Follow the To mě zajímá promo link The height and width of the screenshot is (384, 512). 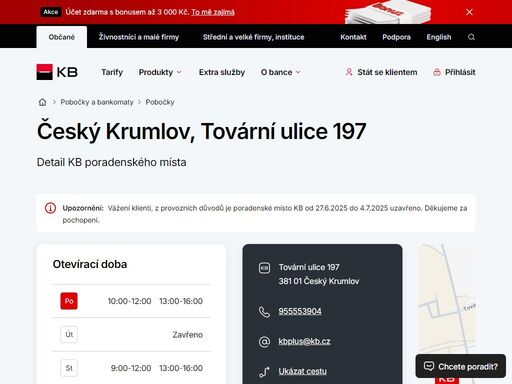tap(213, 12)
